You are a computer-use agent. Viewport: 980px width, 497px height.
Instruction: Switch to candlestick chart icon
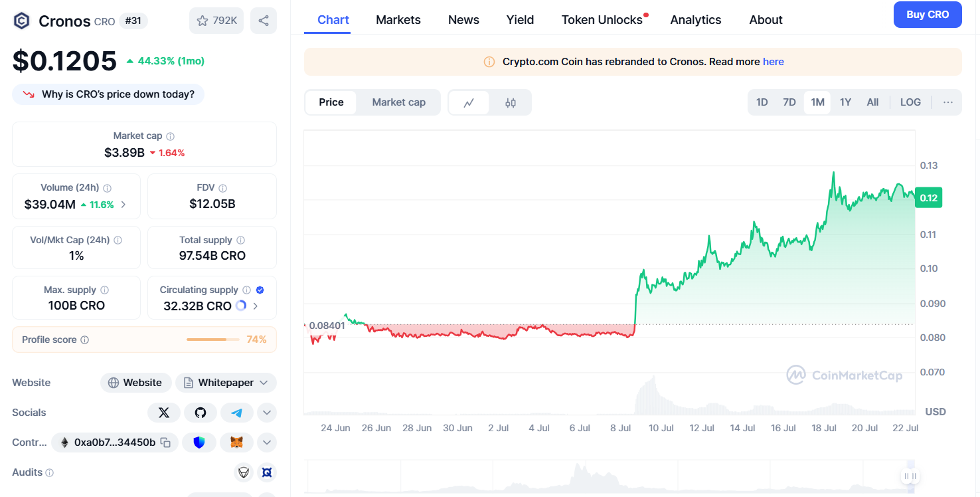pyautogui.click(x=511, y=102)
